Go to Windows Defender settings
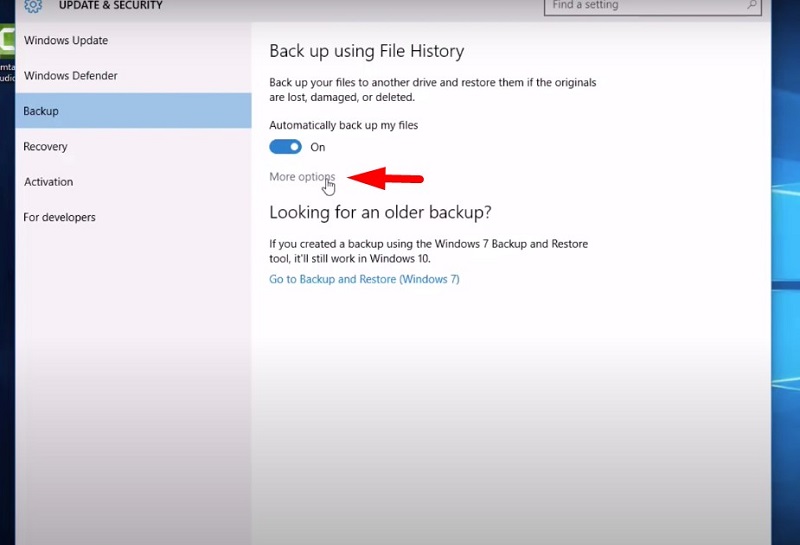Screen dimensions: 800x545 click(70, 76)
